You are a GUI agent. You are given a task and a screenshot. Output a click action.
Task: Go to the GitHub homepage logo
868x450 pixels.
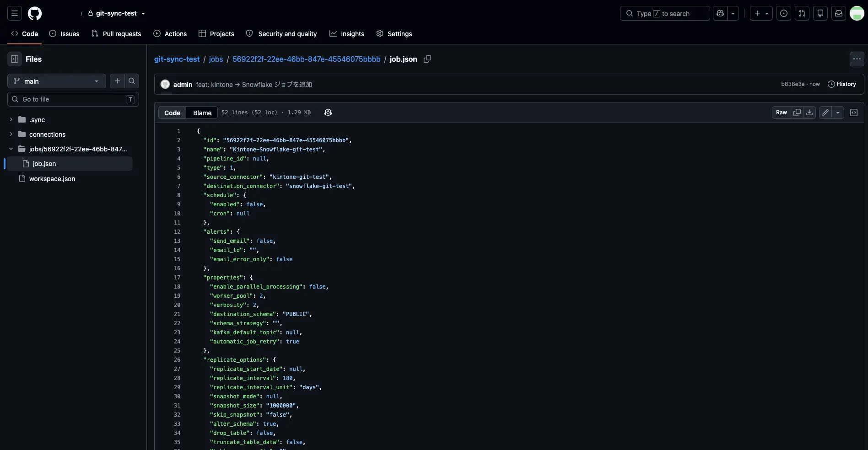click(x=35, y=13)
